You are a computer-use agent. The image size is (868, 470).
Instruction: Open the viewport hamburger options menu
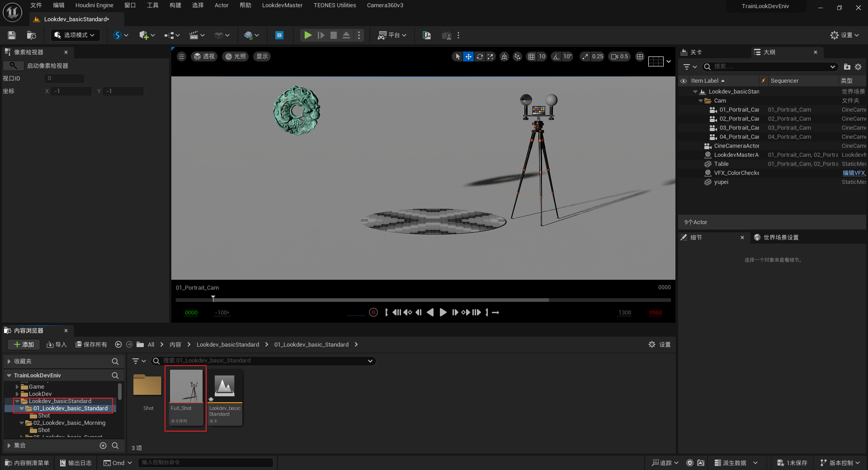181,56
